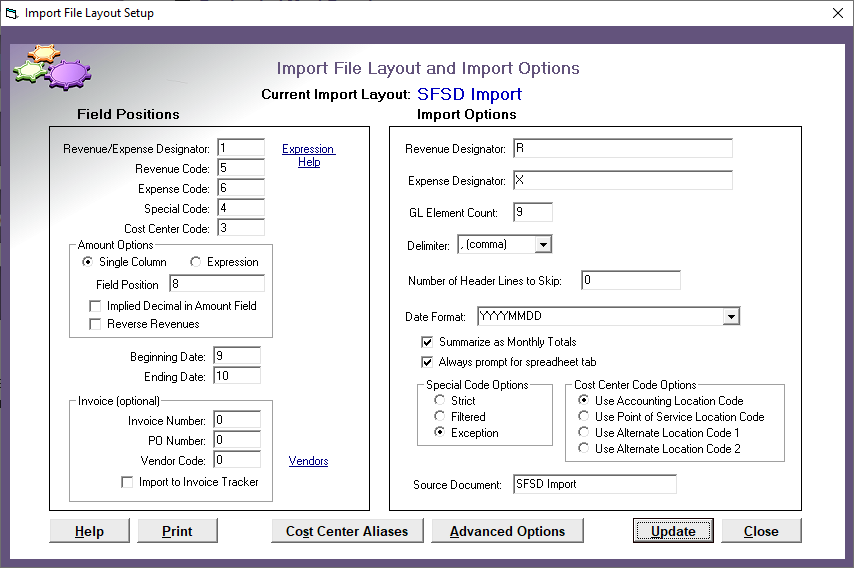Screen dimensions: 854x568
Task: Click the PO Number field
Action: coord(237,440)
